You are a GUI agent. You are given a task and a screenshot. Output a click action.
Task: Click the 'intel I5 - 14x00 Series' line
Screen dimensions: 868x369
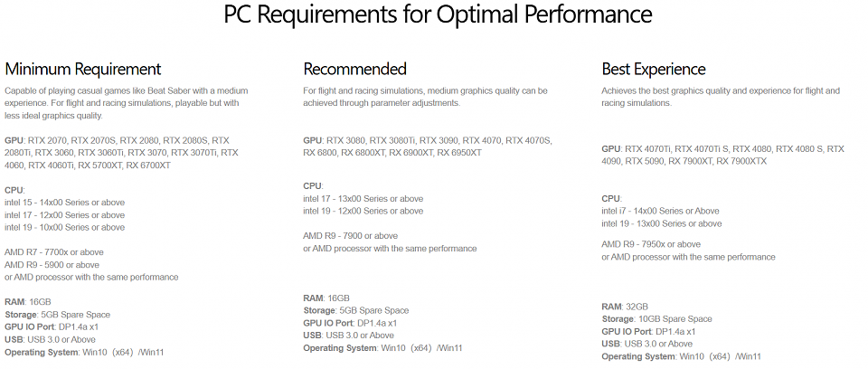point(65,203)
